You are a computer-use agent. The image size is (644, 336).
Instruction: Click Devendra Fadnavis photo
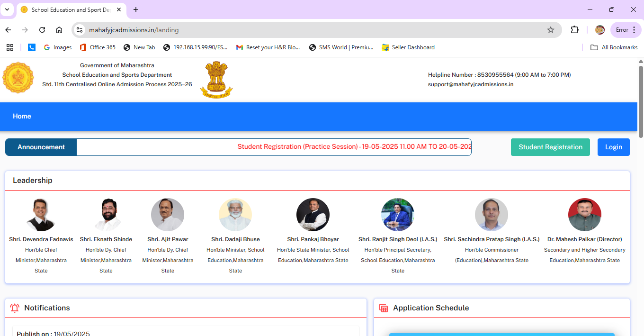point(41,215)
